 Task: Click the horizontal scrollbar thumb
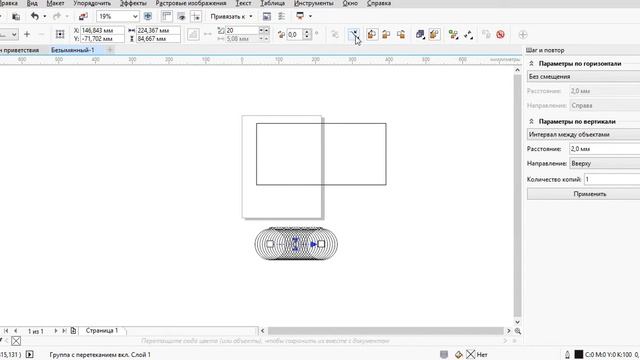[x=386, y=331]
